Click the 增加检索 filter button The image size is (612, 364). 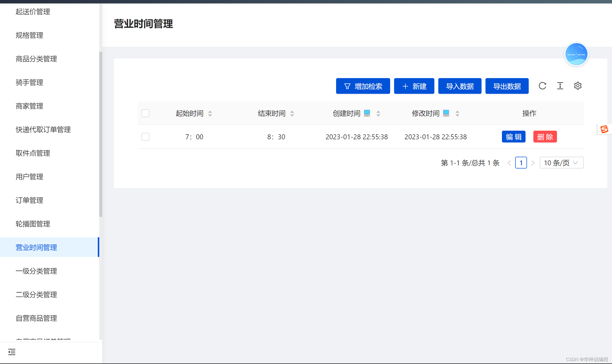(x=363, y=86)
